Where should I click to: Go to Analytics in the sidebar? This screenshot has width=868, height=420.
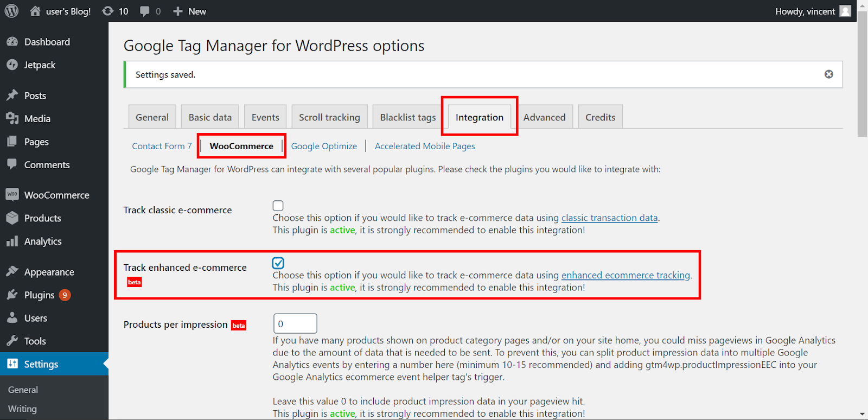click(x=42, y=241)
